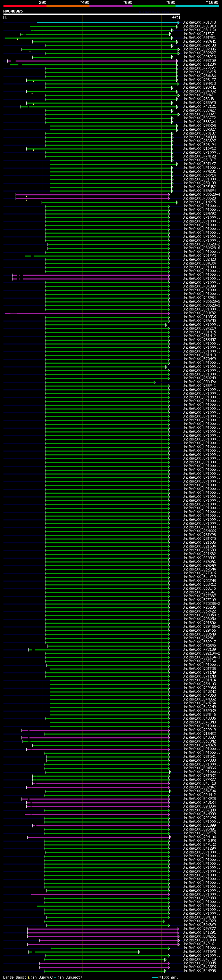Image resolution: width=222 pixels, height=980 pixels.
Task: Click the green segment of the identity color scale
Action: pos(154,6)
